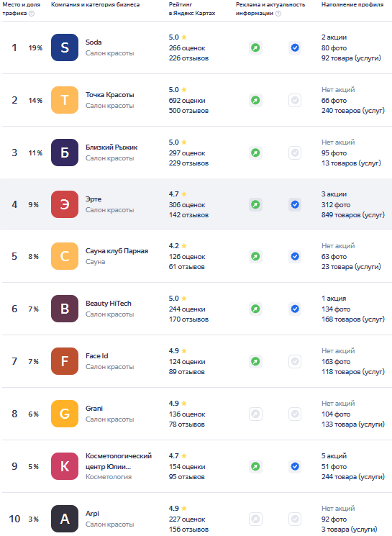Click the Рейтинг в Яндекс Картах header
392x536 pixels.
[192, 9]
